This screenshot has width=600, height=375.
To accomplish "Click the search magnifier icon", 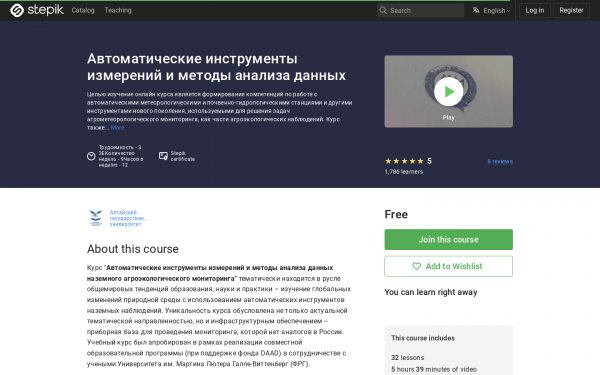I will [383, 10].
